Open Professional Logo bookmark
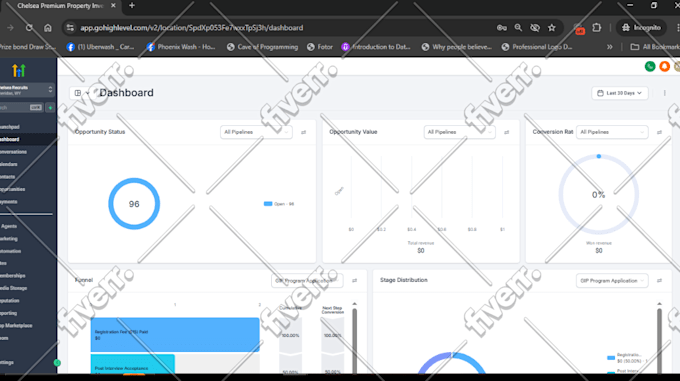 (x=537, y=47)
